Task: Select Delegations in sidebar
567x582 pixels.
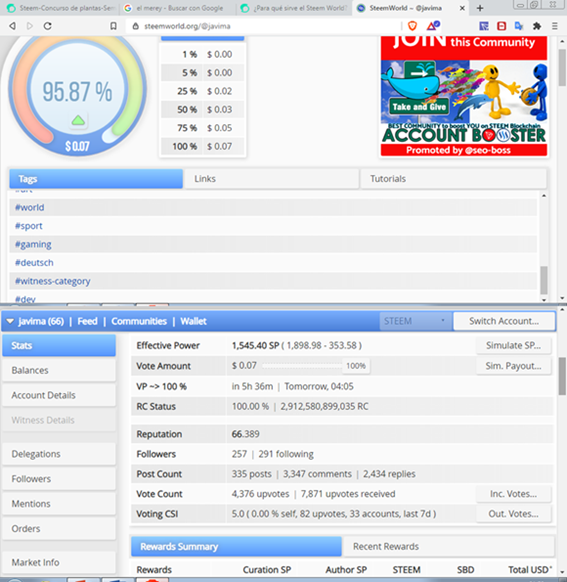Action: (59, 454)
